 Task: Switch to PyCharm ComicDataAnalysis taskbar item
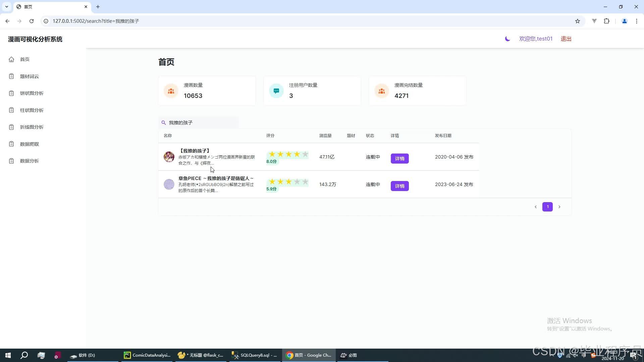pyautogui.click(x=147, y=355)
